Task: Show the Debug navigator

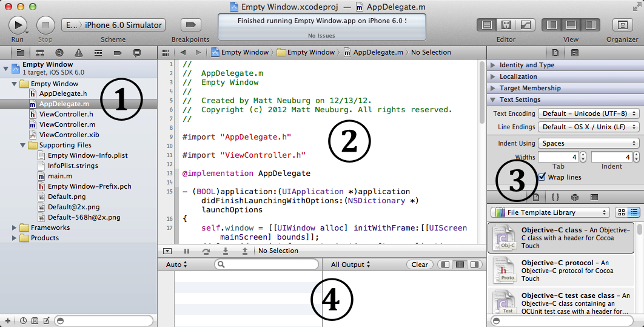Action: 98,53
